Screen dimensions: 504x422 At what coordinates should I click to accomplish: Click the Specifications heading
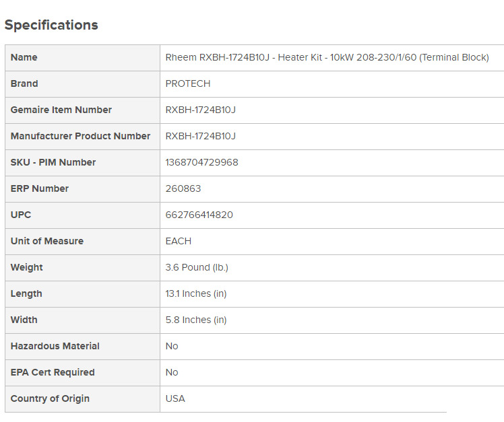pos(51,25)
